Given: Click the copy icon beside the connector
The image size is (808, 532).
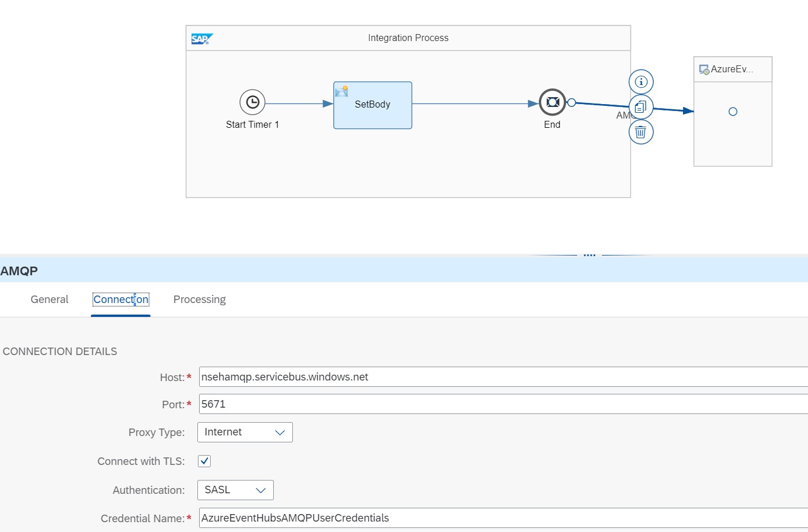Looking at the screenshot, I should [x=641, y=107].
